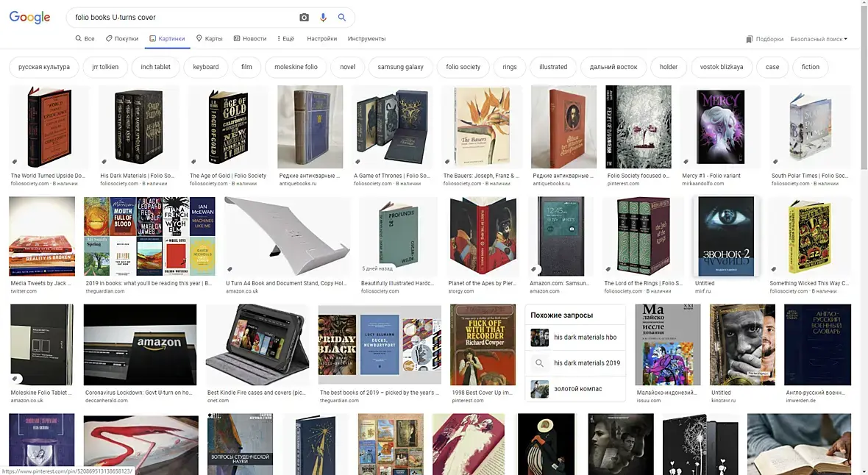Image resolution: width=868 pixels, height=475 pixels.
Task: Switch to the Все tab
Action: [85, 39]
